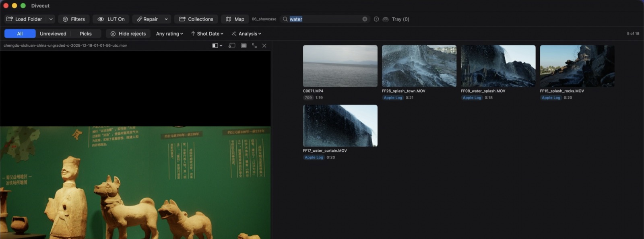644x239 pixels.
Task: Expand the viewer to fullscreen
Action: click(254, 45)
